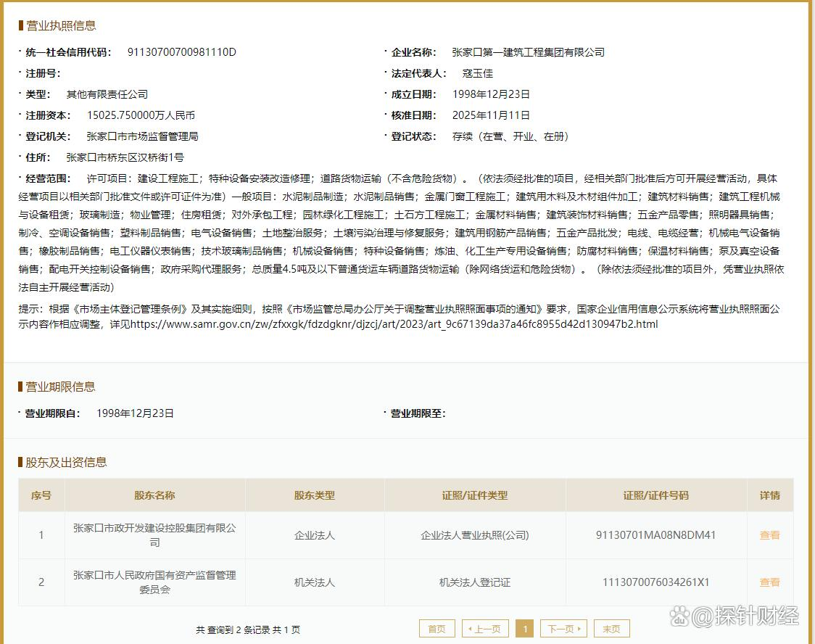815x644 pixels.
Task: Click the 股东类型 column header
Action: pos(315,495)
